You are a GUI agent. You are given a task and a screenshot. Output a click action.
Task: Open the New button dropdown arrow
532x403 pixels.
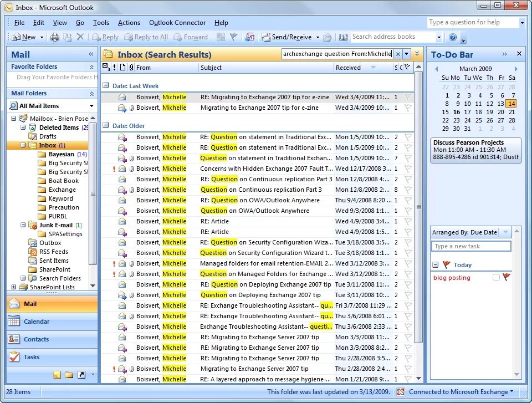pyautogui.click(x=42, y=37)
